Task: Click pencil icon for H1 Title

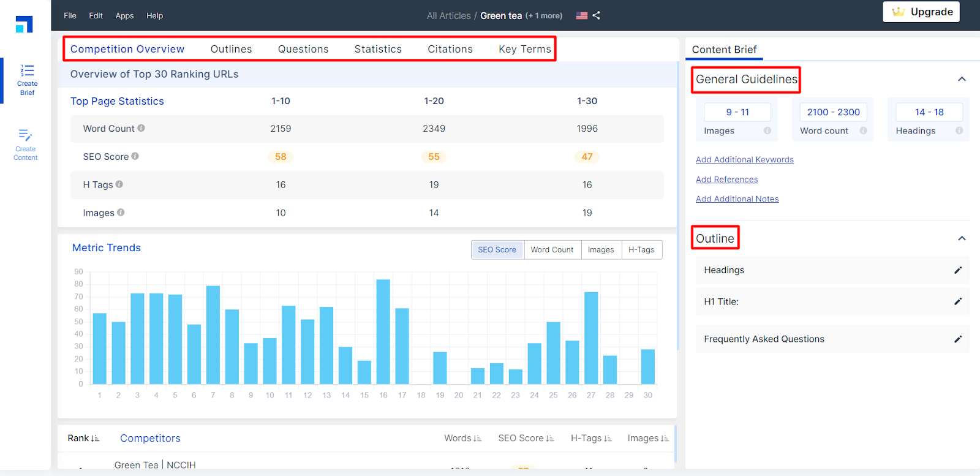Action: click(x=958, y=301)
